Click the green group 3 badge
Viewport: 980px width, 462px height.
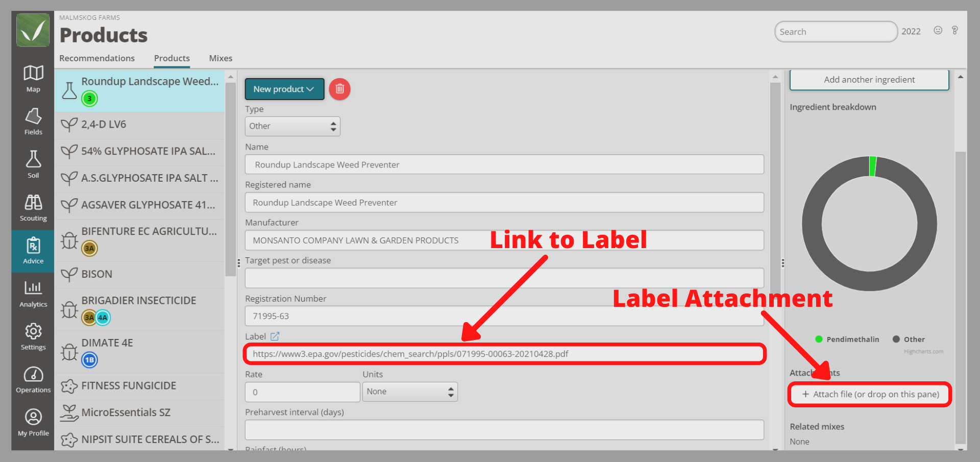[89, 99]
